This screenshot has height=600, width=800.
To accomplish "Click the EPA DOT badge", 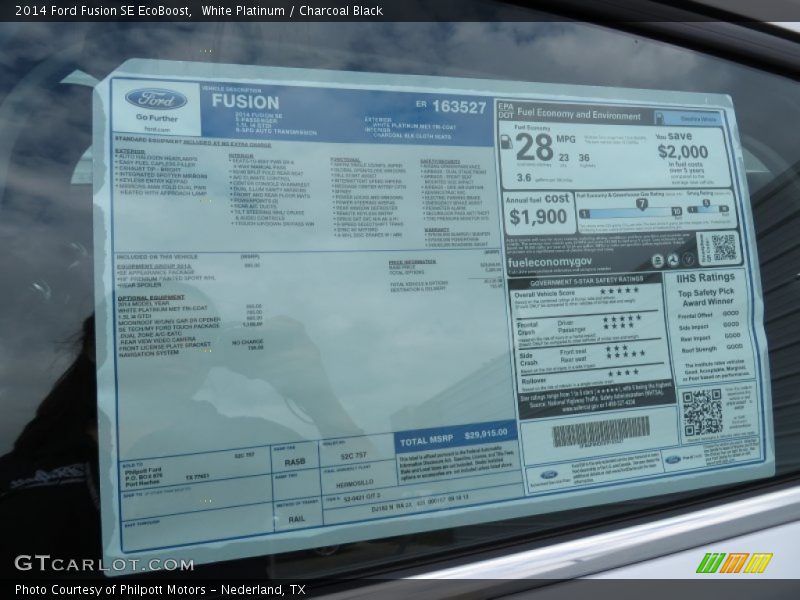I will point(505,110).
